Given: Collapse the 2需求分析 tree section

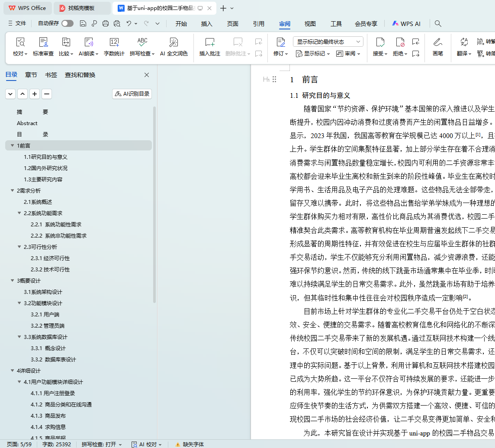Looking at the screenshot, I should [x=12, y=190].
